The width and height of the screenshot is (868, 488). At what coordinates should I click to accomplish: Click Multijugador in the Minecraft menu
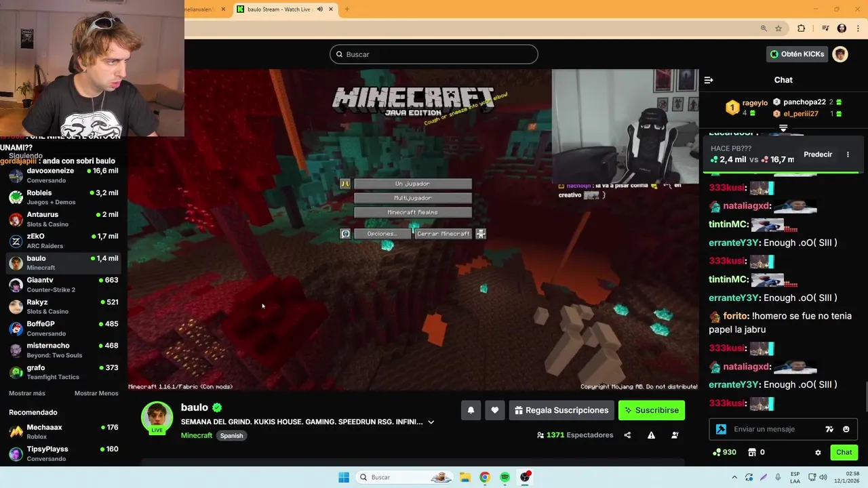pyautogui.click(x=412, y=198)
